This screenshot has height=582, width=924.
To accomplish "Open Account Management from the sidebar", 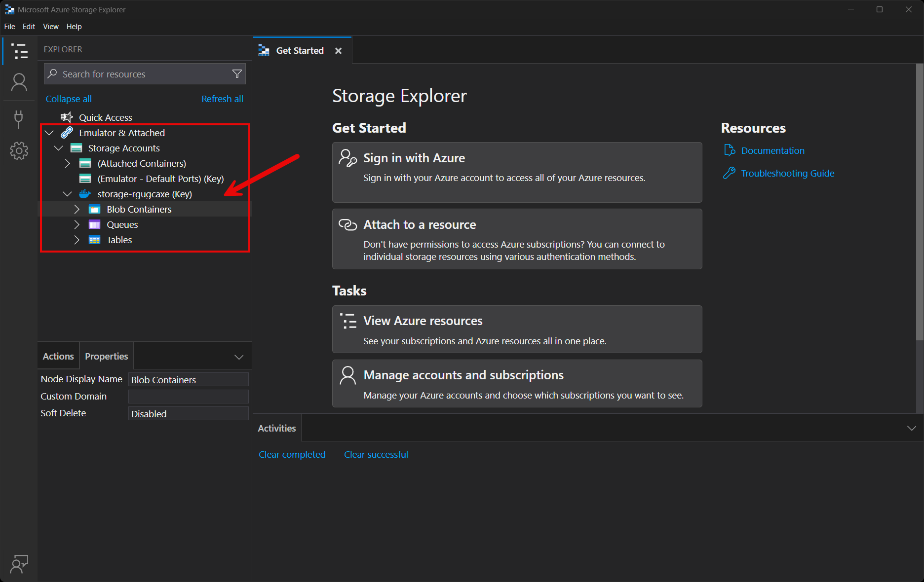I will [x=19, y=82].
